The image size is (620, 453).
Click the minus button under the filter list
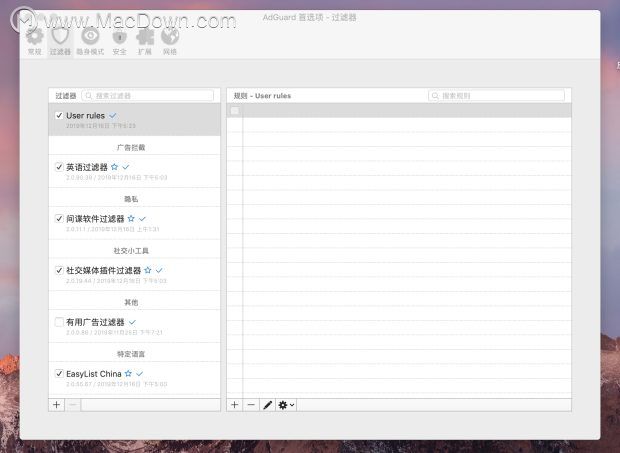click(73, 405)
